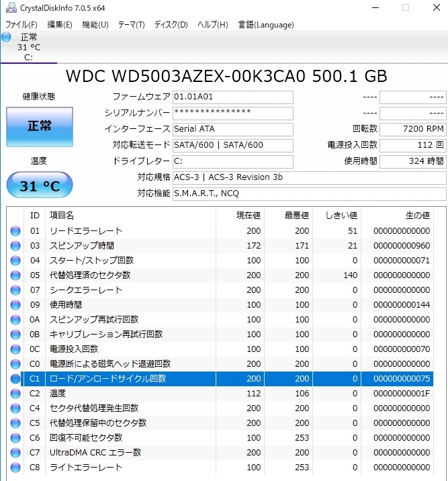This screenshot has height=481, width=448.
Task: Close the CrystalDiskInfo window
Action: click(x=437, y=7)
